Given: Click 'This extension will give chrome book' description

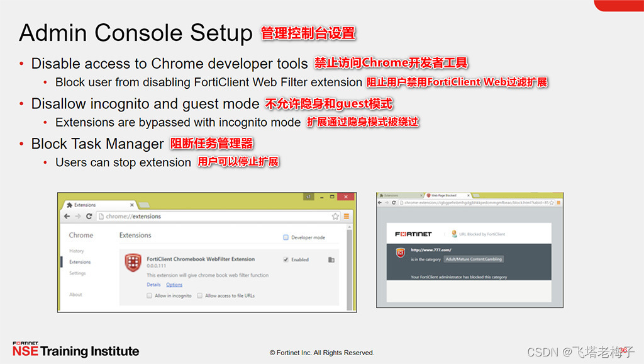Looking at the screenshot, I should click(208, 275).
